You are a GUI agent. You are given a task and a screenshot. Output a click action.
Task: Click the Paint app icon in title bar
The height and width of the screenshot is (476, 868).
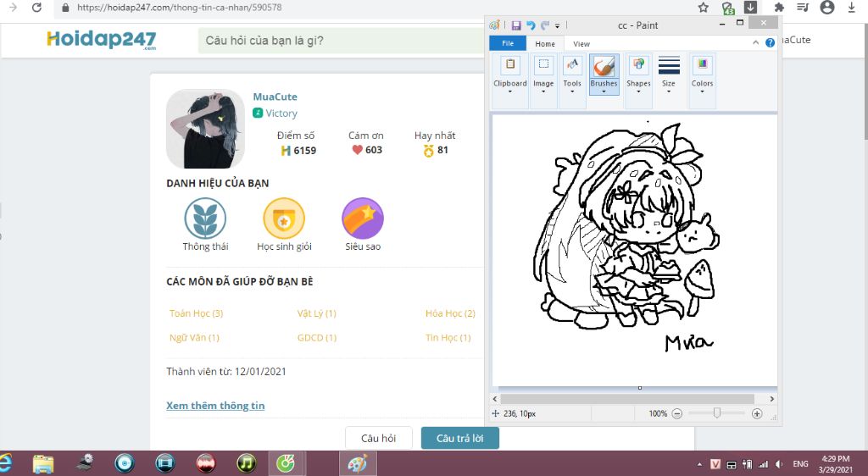click(495, 25)
